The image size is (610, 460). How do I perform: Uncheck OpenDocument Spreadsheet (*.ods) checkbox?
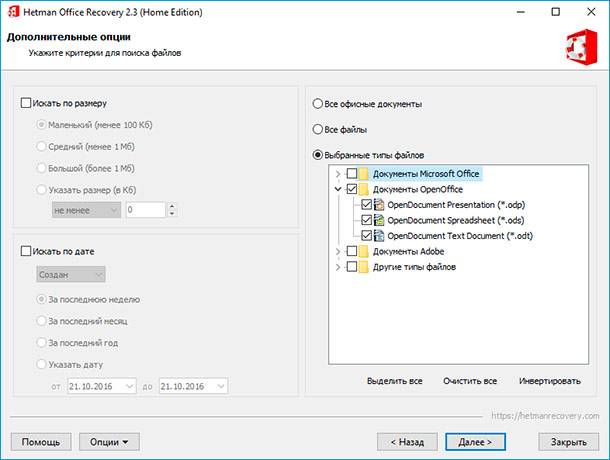coord(366,220)
